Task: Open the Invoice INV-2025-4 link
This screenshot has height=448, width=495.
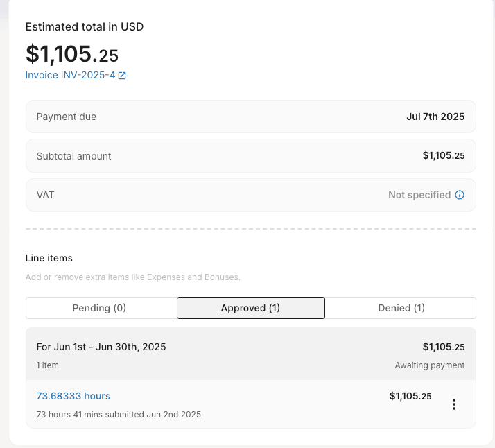Action: (x=71, y=75)
